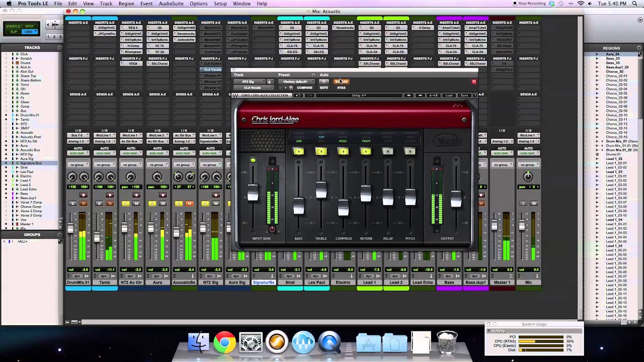
Task: Click the pan knob on Aura channel
Action: tap(157, 177)
